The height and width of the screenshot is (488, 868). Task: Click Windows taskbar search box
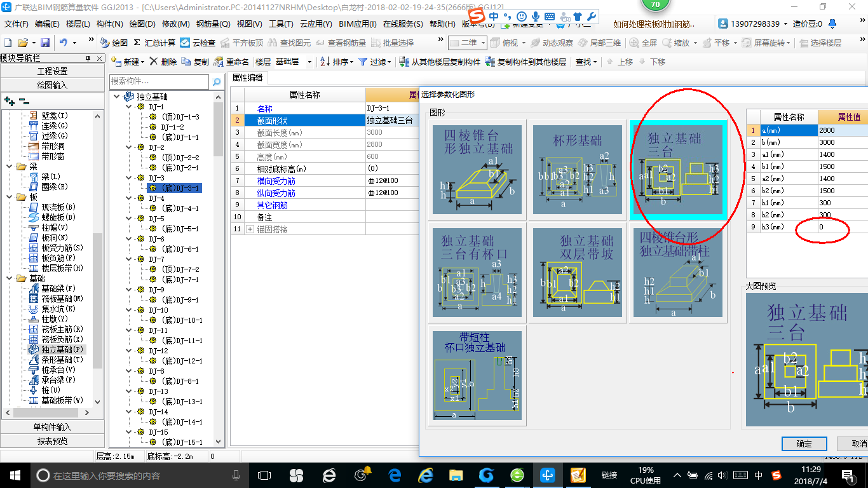click(139, 475)
